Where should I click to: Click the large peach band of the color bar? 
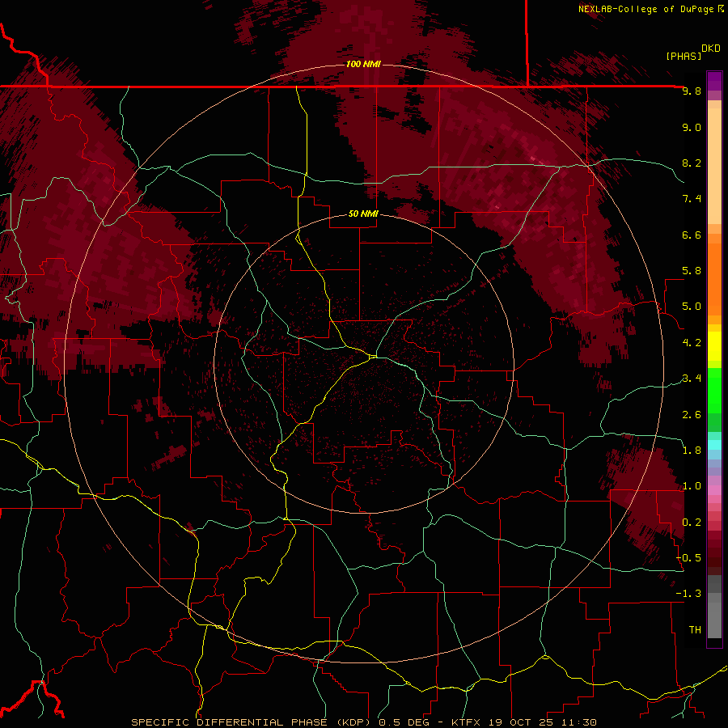click(714, 167)
